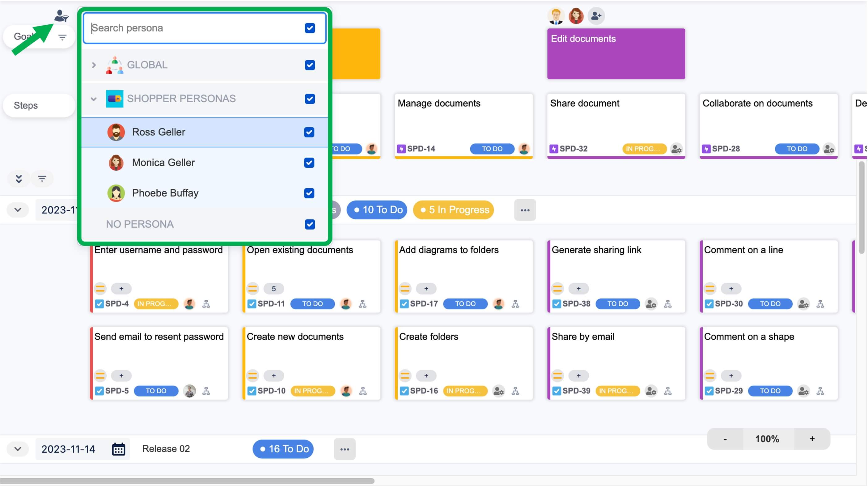Screen dimensions: 868x487
Task: Click the unassigned assignee icon on SPD-32
Action: [x=676, y=149]
